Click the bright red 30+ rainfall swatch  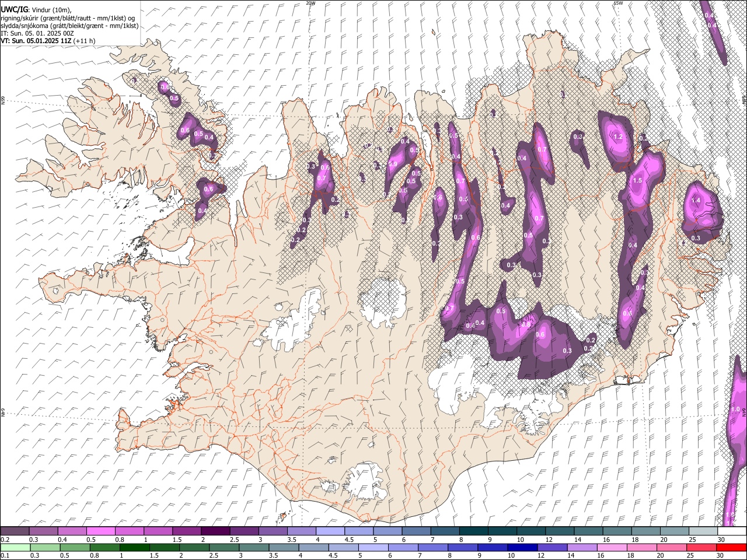tap(731, 547)
